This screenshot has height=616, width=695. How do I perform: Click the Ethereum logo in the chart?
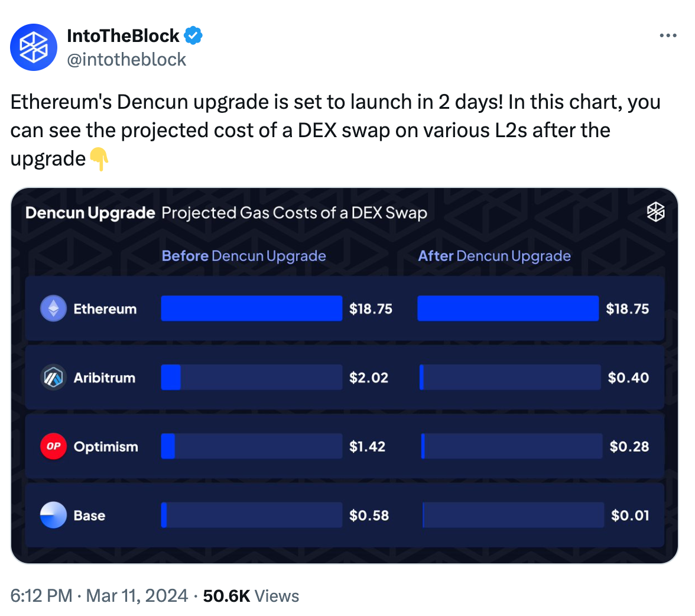pos(53,308)
